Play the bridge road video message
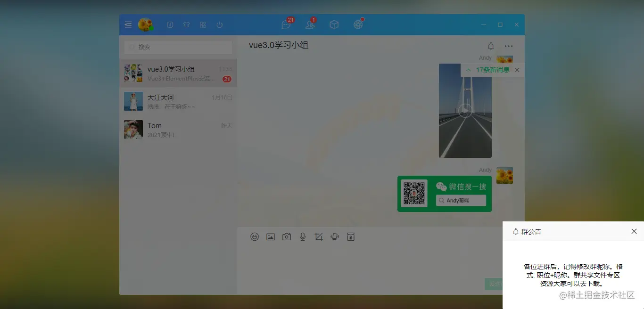 tap(465, 111)
